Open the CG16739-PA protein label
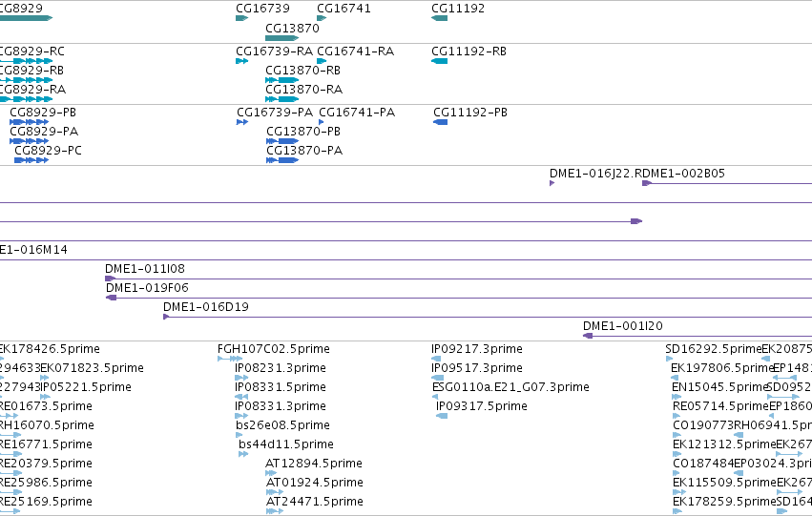Viewport: 812px width, 516px height. (x=275, y=113)
